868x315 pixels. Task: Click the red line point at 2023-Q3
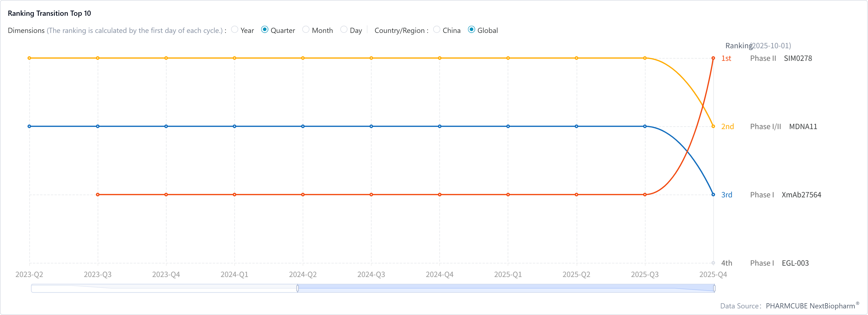coord(98,194)
